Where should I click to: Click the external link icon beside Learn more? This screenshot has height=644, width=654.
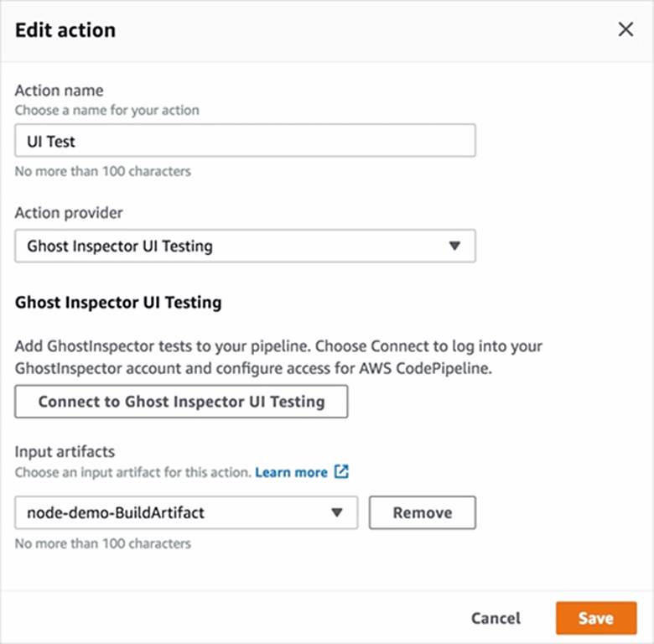coord(340,472)
